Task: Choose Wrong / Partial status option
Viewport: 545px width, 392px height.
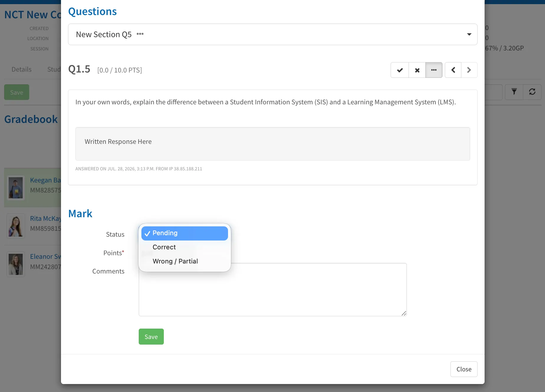Action: [x=185, y=261]
